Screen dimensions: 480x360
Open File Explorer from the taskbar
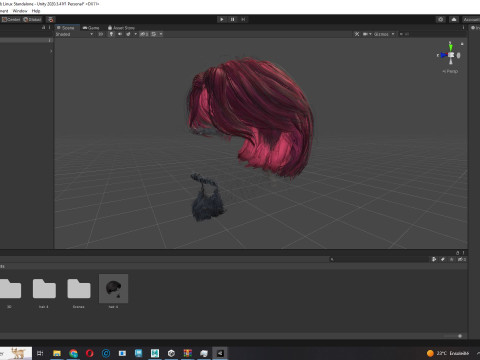pyautogui.click(x=57, y=353)
